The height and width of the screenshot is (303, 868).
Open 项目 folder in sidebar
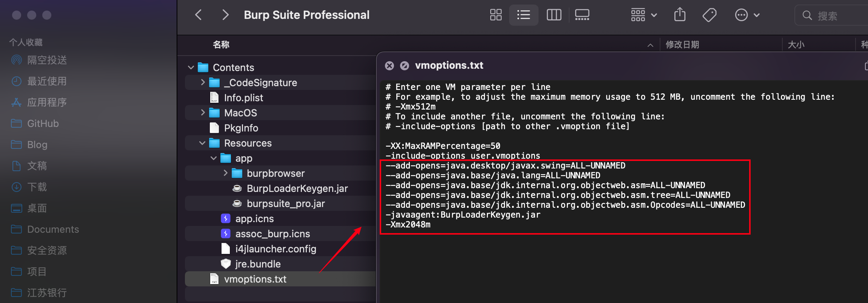[x=29, y=272]
